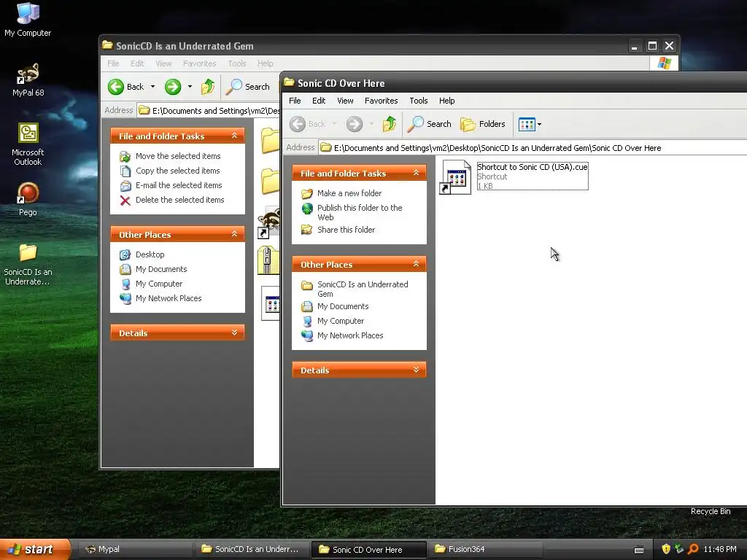Open Favorites menu in SonicCD Is an Underrated Gem window

200,64
